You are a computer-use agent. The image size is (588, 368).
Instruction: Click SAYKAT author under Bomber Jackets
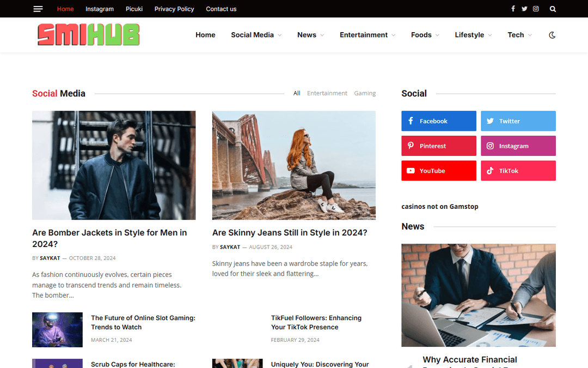[x=50, y=258]
